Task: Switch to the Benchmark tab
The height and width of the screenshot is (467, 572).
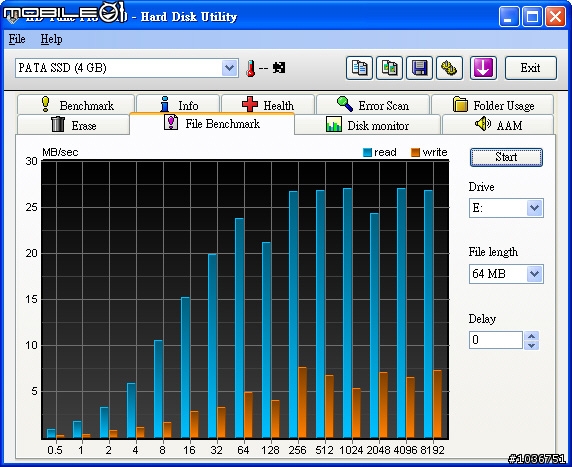Action: 76,105
